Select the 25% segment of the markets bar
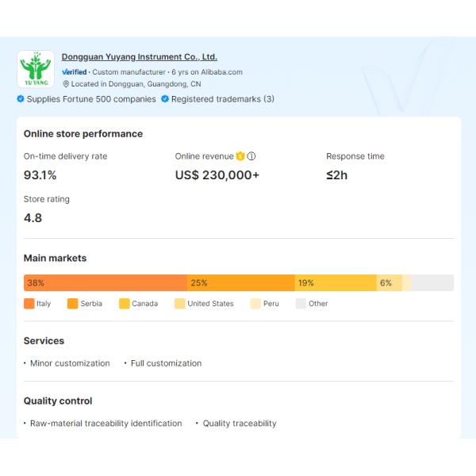 pyautogui.click(x=241, y=283)
